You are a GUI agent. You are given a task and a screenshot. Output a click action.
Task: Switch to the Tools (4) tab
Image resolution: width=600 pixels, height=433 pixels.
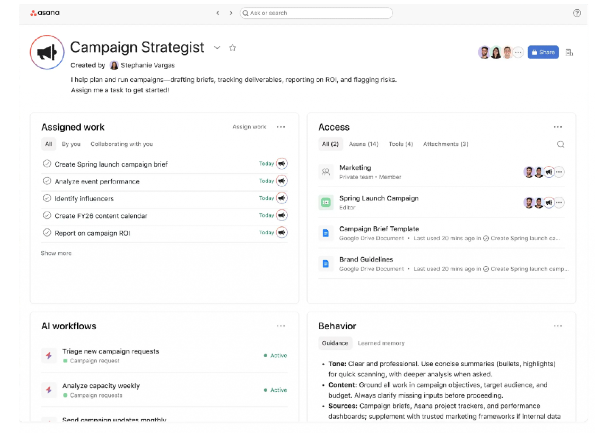pos(401,144)
